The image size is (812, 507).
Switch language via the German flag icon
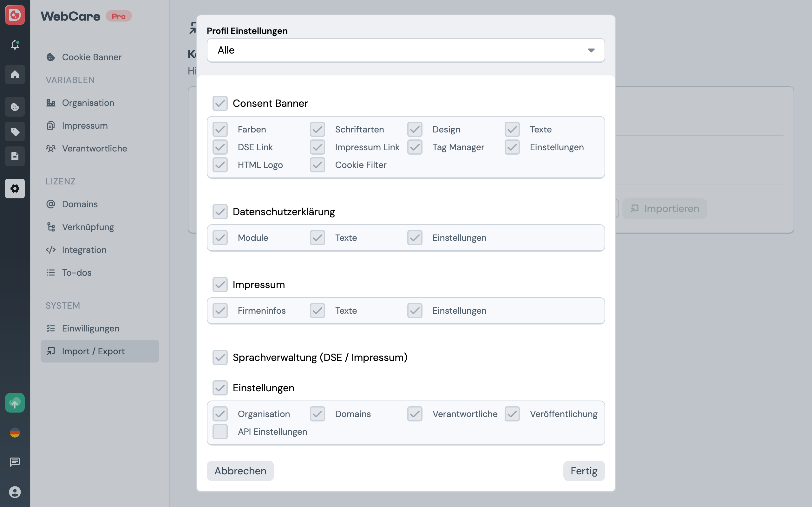pyautogui.click(x=15, y=433)
